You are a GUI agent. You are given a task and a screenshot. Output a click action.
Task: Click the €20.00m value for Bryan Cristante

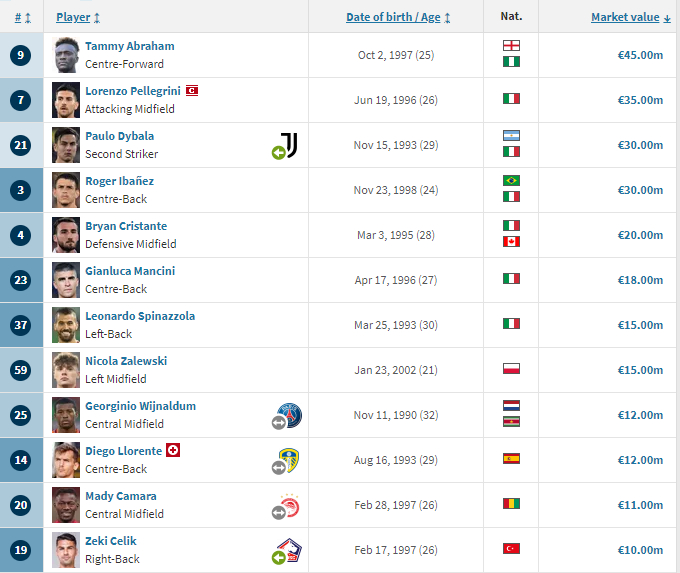[x=640, y=235]
